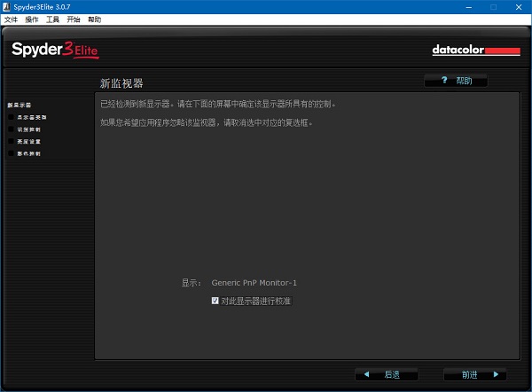Viewport: 532px width, 392px height.
Task: Open the 文件 menu
Action: click(x=11, y=20)
